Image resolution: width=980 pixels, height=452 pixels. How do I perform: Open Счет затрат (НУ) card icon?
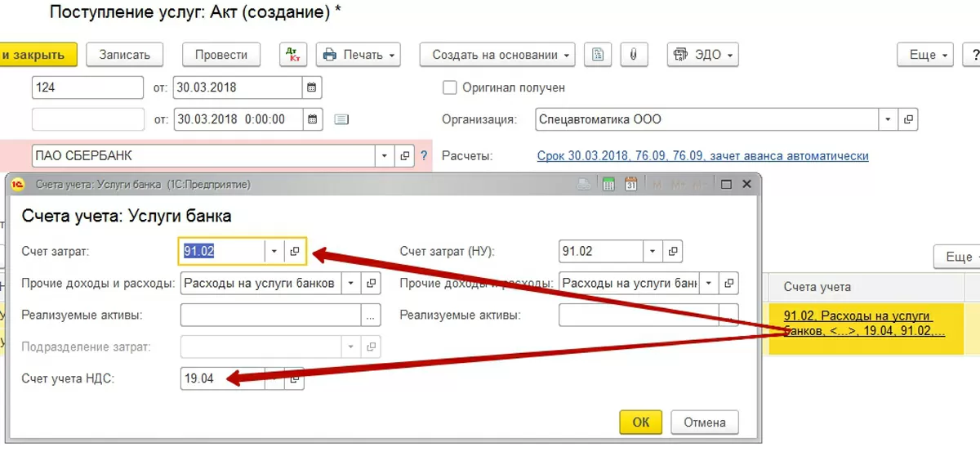pos(673,252)
